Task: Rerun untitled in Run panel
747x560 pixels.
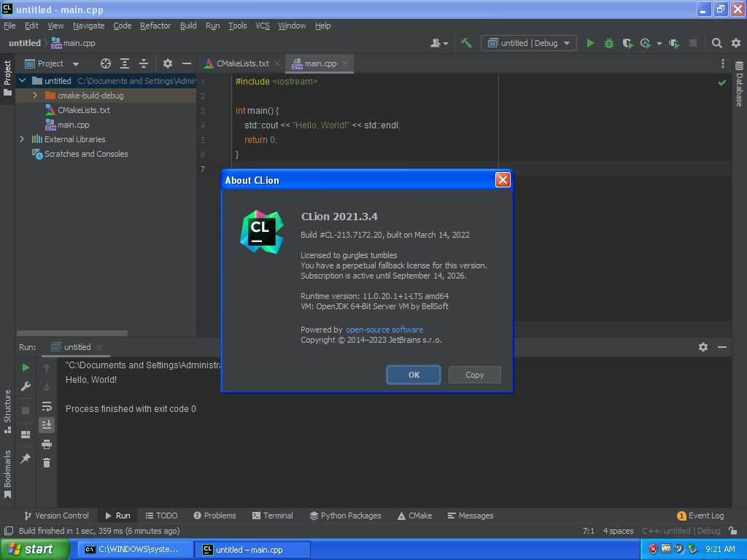Action: 26,367
